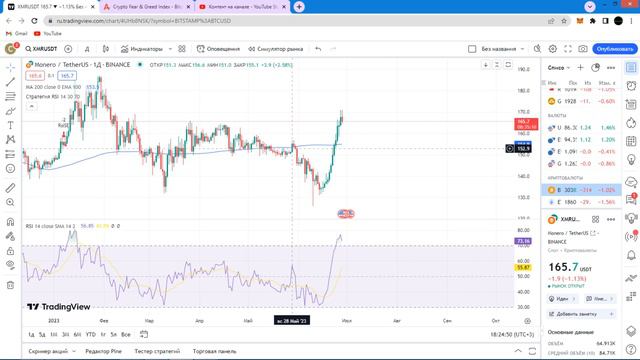Maximize the bottom panel
Viewport: 640px width, 360px height.
pyautogui.click(x=532, y=351)
